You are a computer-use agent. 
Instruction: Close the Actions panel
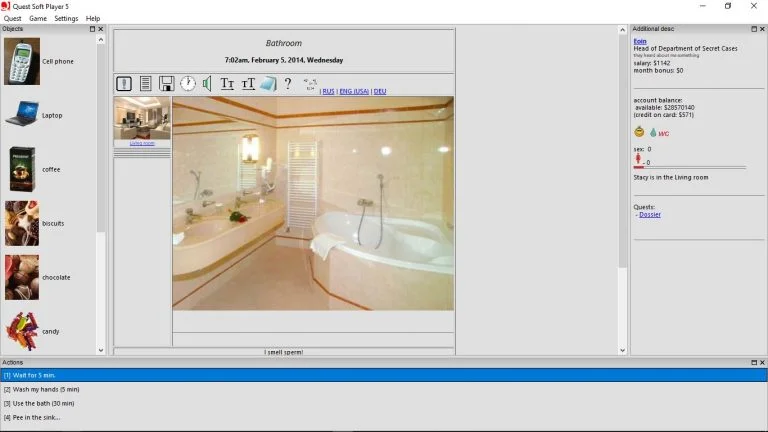pyautogui.click(x=762, y=362)
